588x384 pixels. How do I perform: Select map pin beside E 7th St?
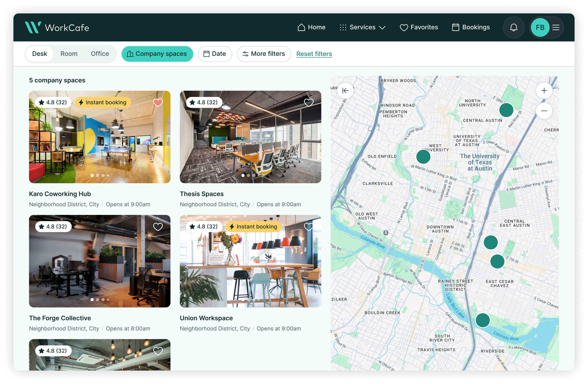click(497, 261)
